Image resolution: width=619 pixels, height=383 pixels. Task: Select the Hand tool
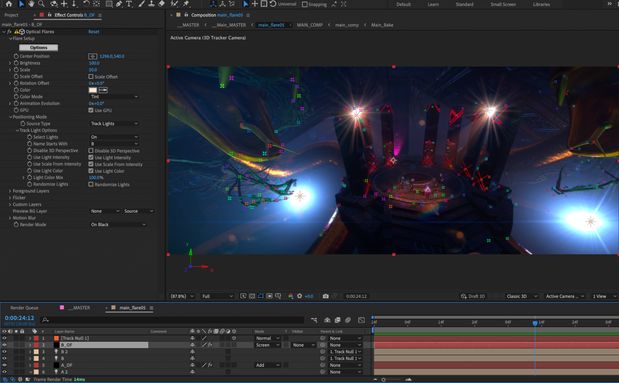tap(31, 4)
